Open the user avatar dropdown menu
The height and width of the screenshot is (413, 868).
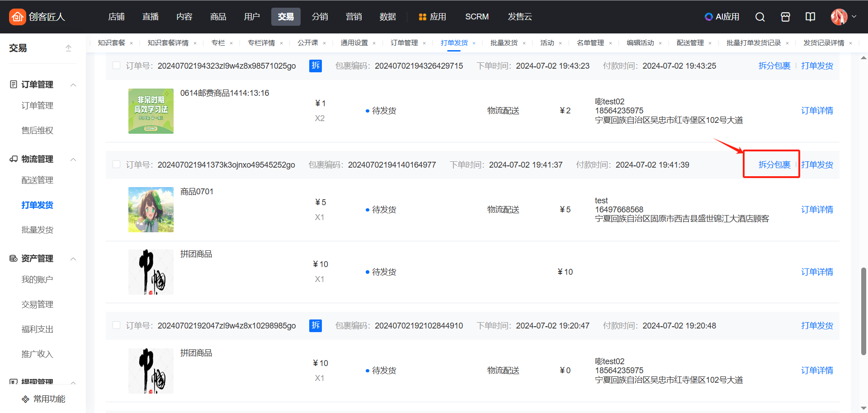[843, 17]
